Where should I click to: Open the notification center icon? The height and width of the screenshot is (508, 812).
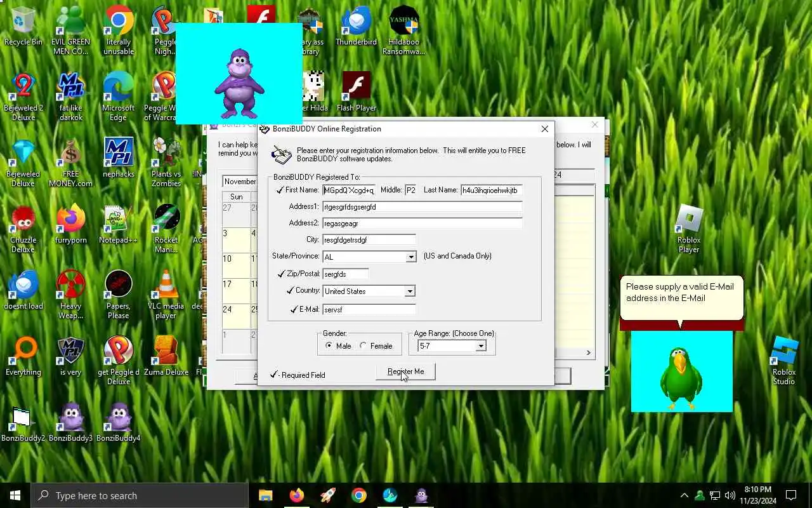[x=791, y=495]
